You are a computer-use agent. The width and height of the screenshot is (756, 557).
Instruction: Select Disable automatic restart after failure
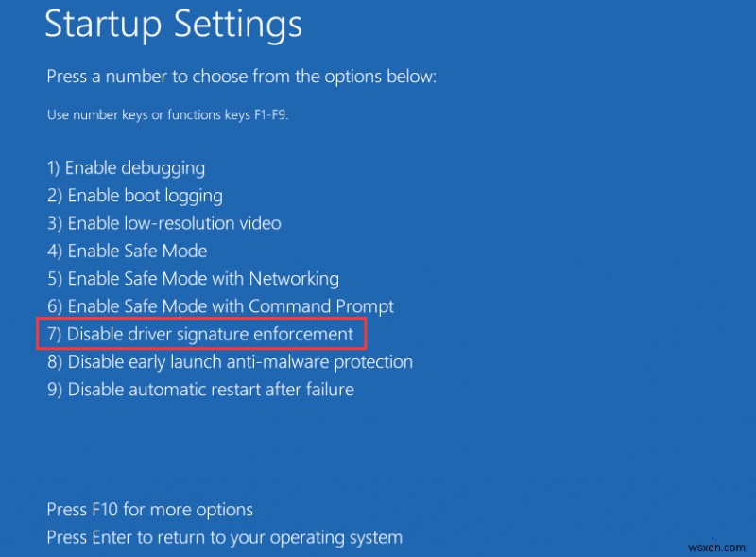pos(199,389)
